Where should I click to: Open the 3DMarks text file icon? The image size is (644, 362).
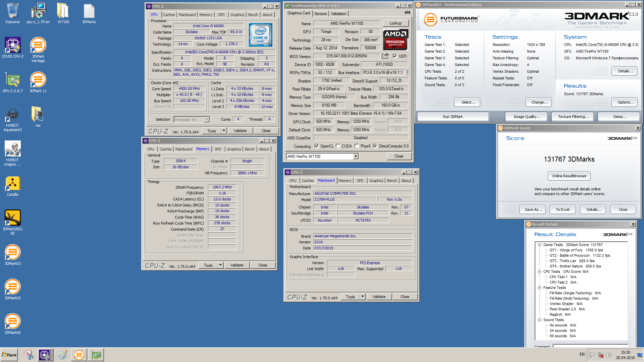tap(89, 13)
